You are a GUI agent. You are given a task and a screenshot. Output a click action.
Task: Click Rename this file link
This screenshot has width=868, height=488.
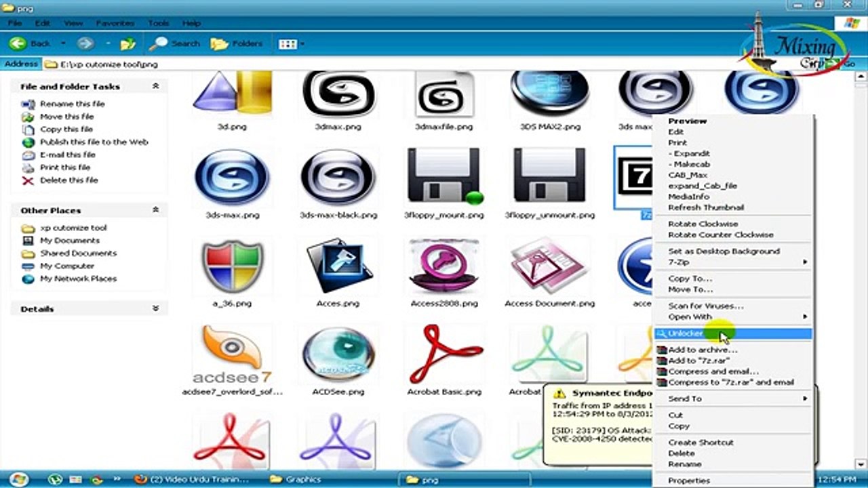(x=72, y=104)
